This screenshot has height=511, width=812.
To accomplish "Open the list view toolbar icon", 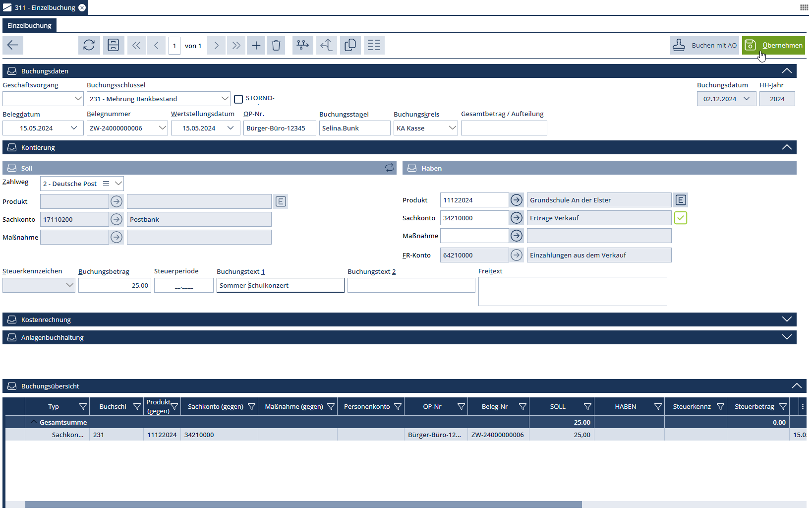I will [x=374, y=46].
